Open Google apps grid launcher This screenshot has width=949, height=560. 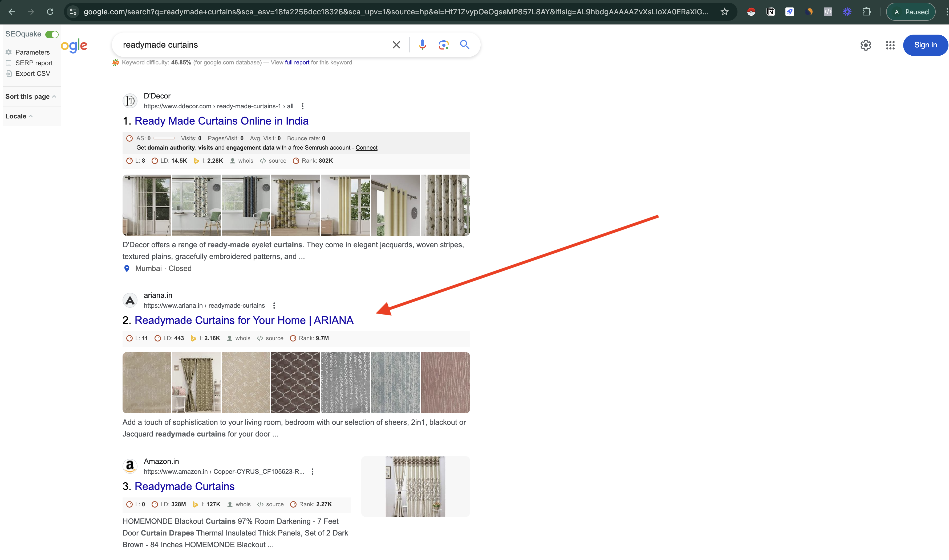click(890, 45)
